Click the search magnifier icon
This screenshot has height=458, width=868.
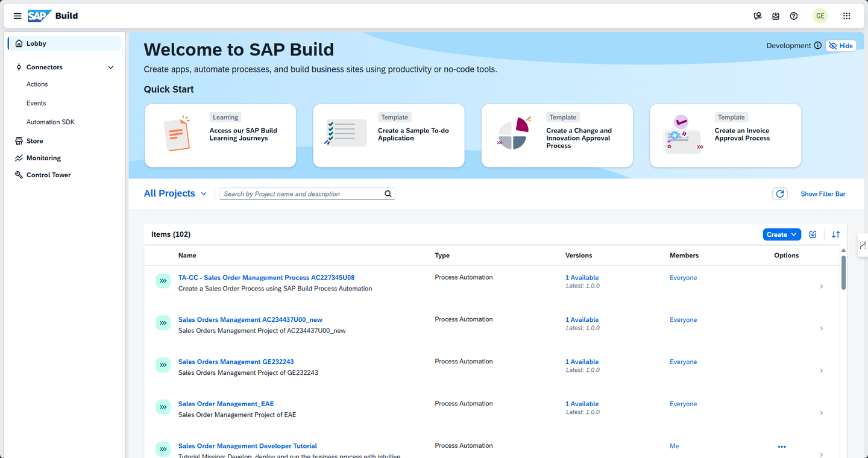click(x=388, y=194)
